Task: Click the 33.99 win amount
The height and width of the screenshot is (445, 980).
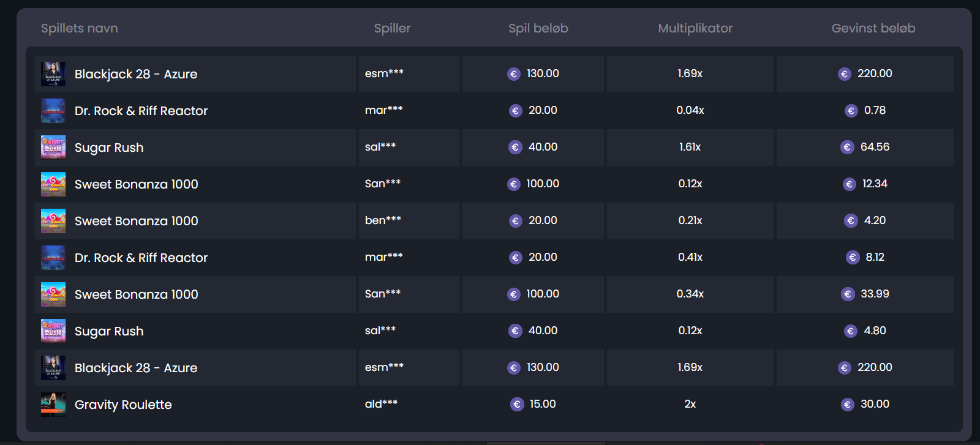Action: (875, 294)
